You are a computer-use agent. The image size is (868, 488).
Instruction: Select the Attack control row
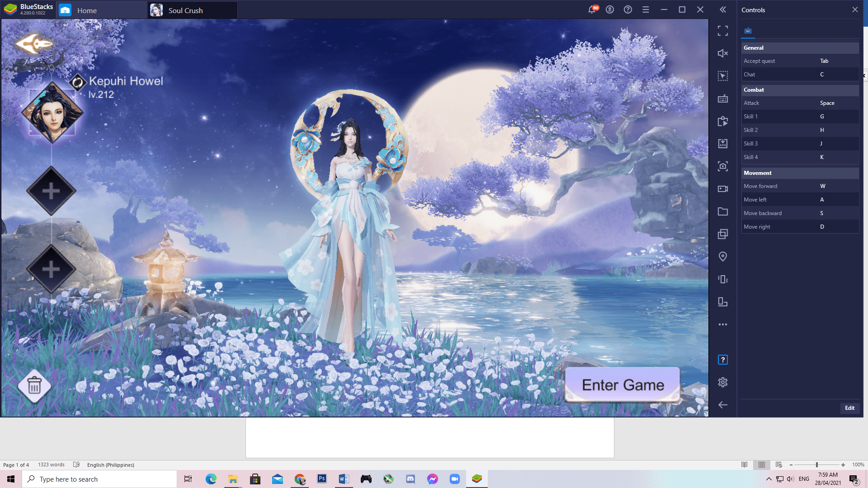coord(800,103)
